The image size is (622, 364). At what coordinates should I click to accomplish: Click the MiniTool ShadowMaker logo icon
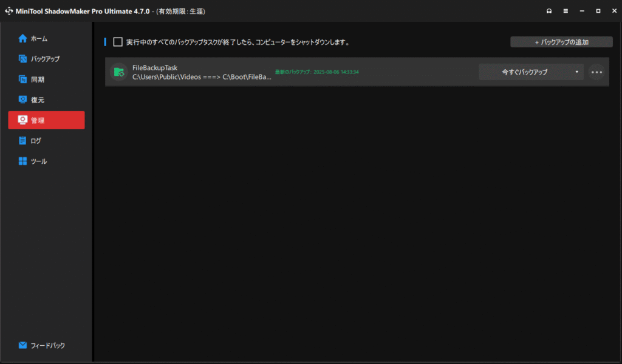(9, 11)
